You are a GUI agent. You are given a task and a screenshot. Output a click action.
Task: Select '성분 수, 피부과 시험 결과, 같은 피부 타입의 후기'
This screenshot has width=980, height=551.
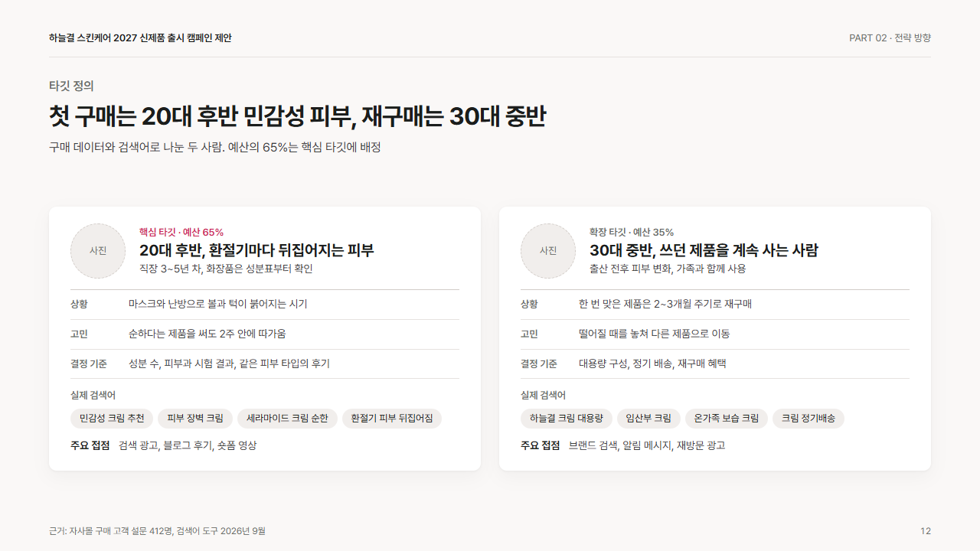tap(230, 364)
